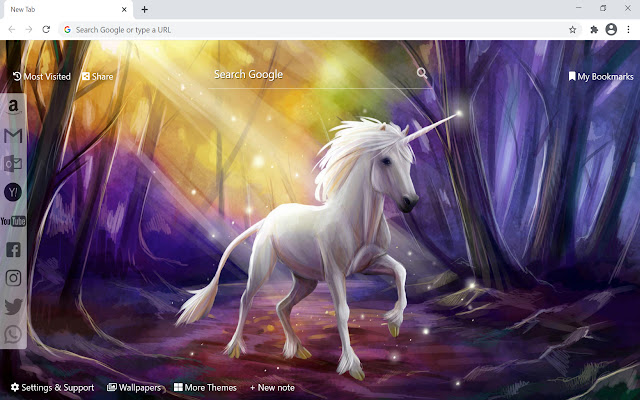Open My Bookmarks
Viewport: 640px width, 400px height.
[601, 76]
